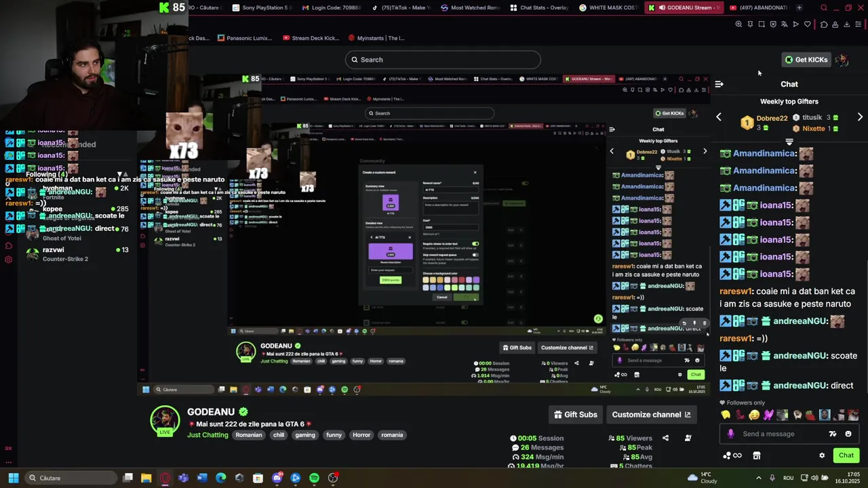
Task: Open the Myinstants bookmark
Action: coord(376,38)
